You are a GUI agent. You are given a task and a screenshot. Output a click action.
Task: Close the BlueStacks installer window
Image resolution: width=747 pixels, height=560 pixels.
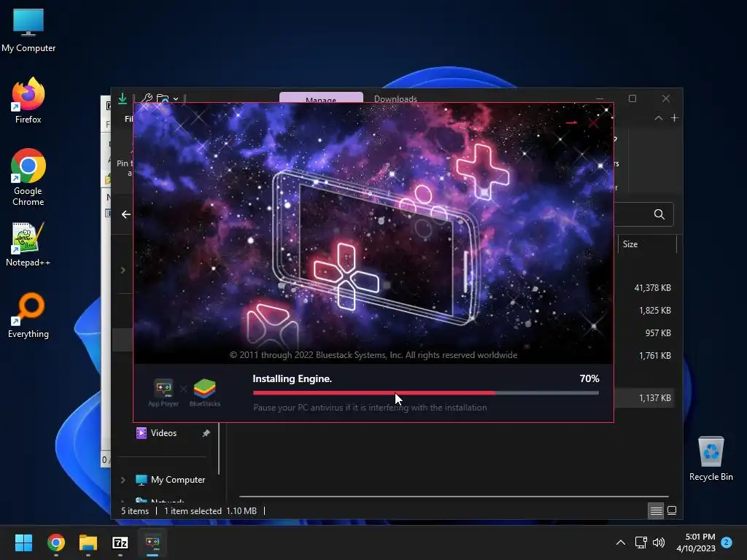click(594, 122)
